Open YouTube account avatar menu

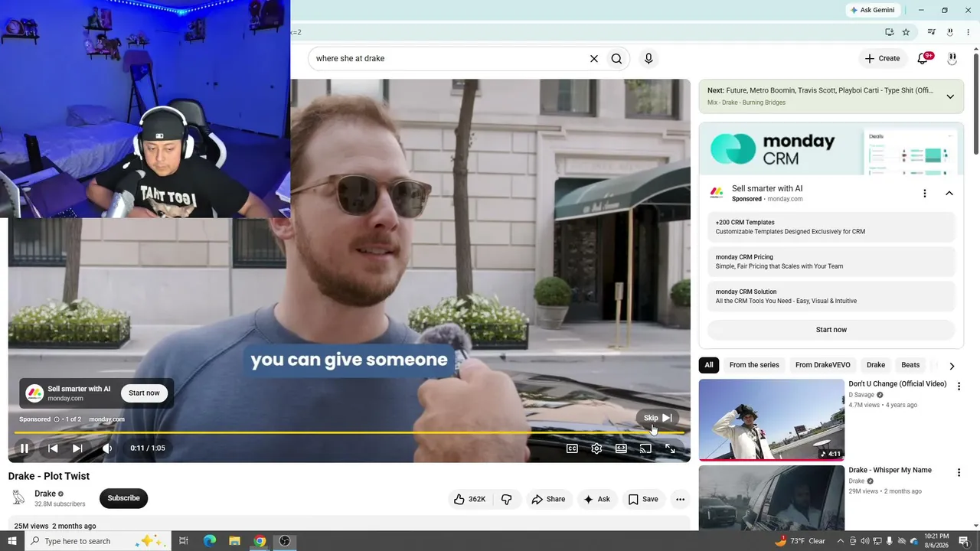952,58
